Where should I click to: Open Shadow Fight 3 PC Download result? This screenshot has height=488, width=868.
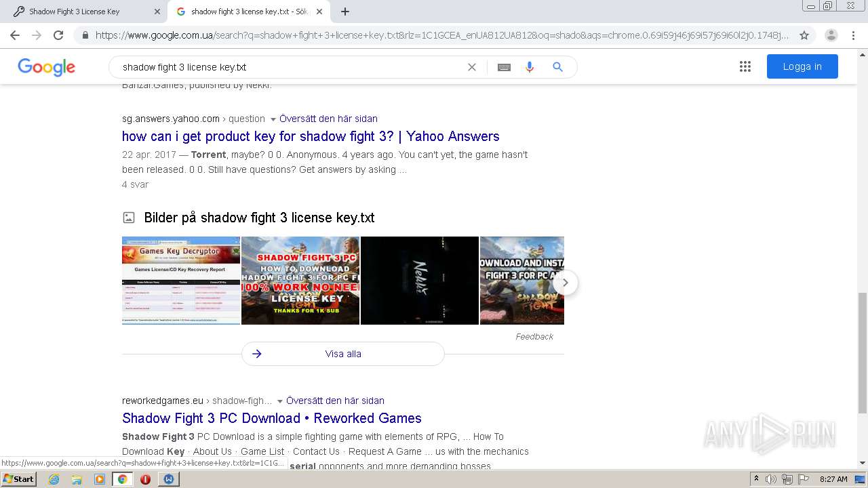tap(272, 418)
